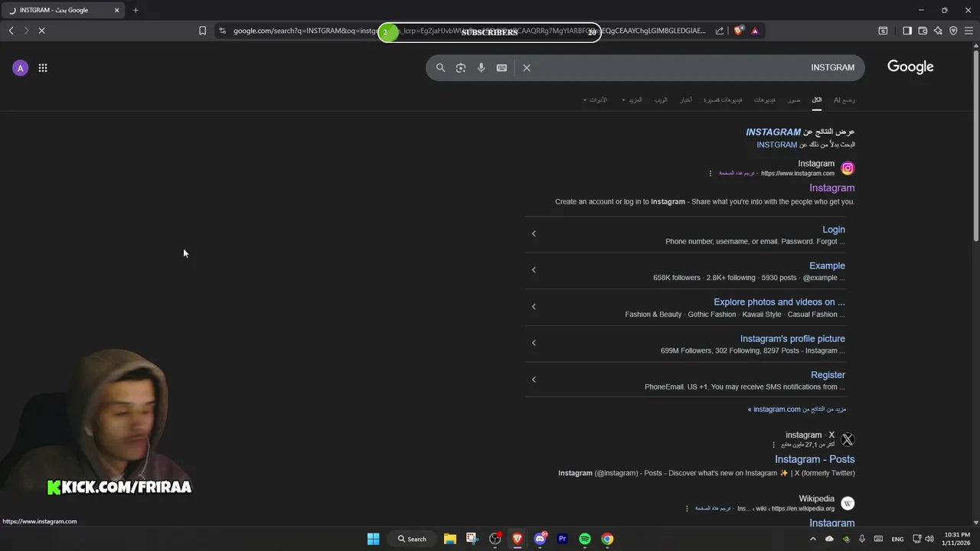Click the share icon in the address bar
980x551 pixels.
tap(720, 31)
